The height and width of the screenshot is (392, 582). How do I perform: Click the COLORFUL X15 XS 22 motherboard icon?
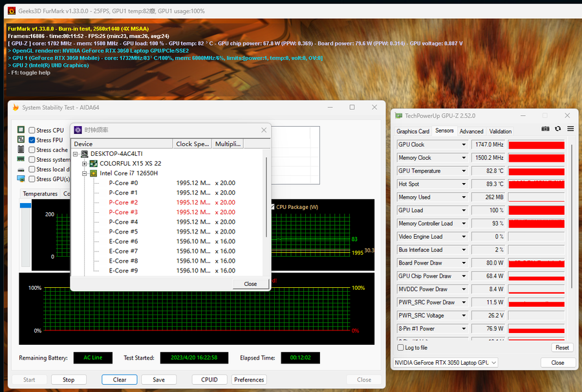93,164
